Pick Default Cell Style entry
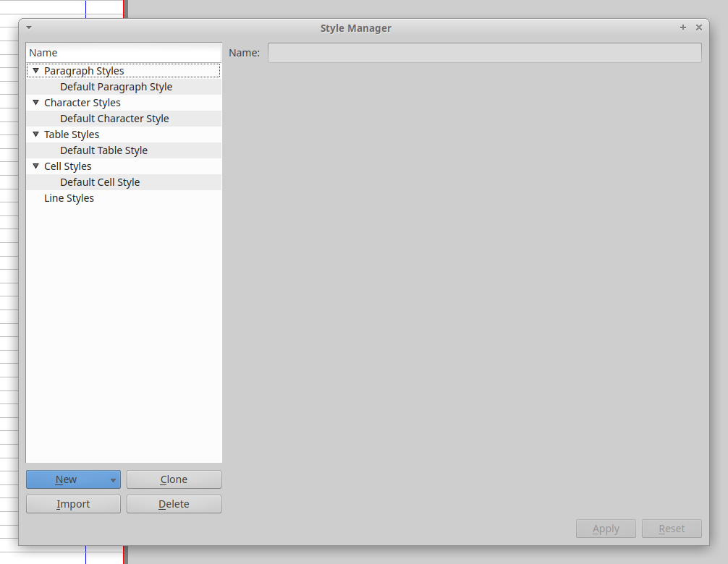 tap(100, 182)
